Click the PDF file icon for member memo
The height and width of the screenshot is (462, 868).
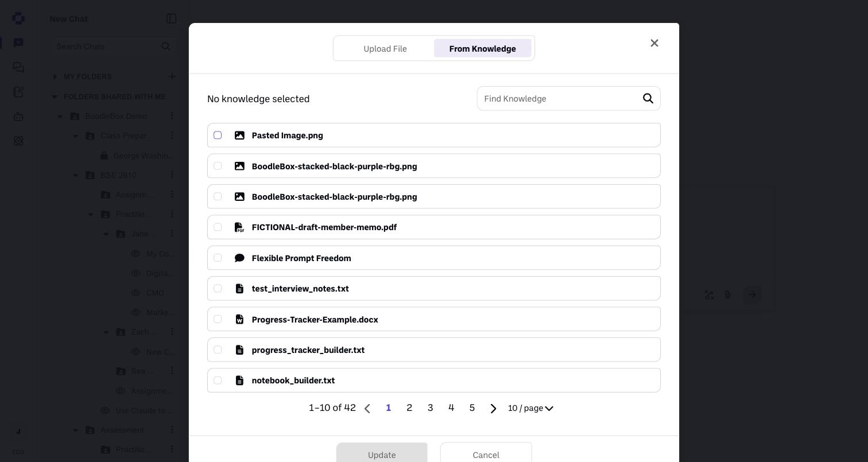click(x=239, y=227)
